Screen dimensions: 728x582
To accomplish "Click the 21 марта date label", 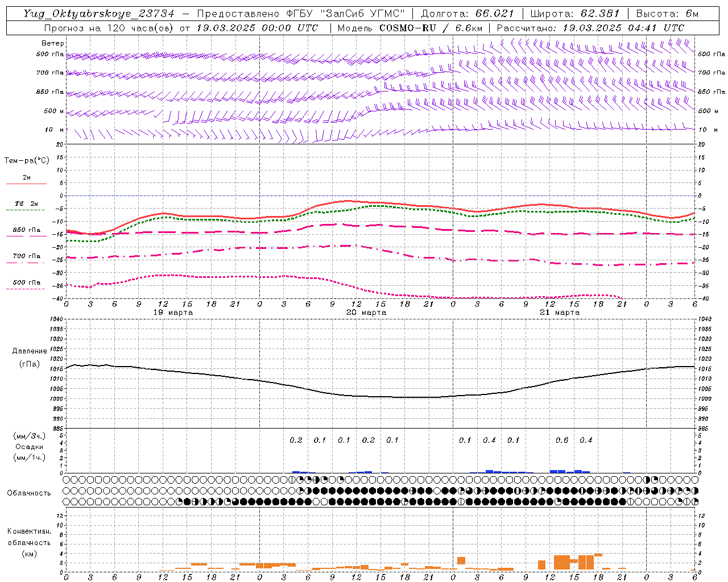I will (x=560, y=312).
